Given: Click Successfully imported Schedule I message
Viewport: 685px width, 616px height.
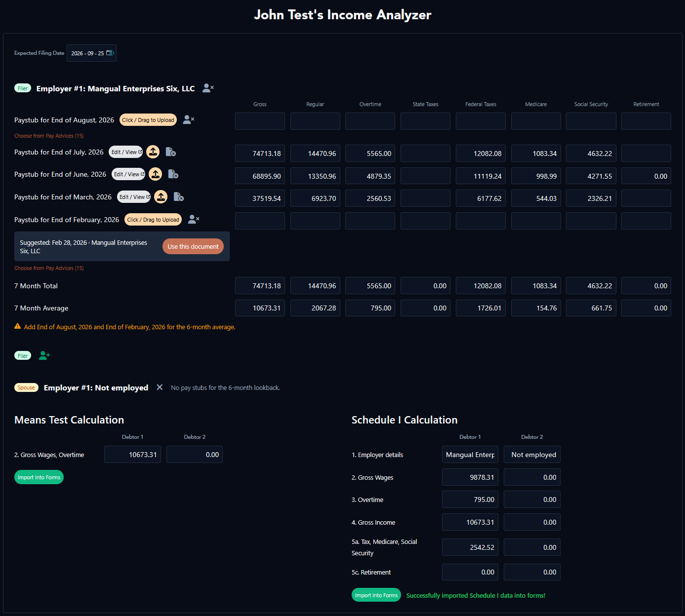Looking at the screenshot, I should click(476, 596).
